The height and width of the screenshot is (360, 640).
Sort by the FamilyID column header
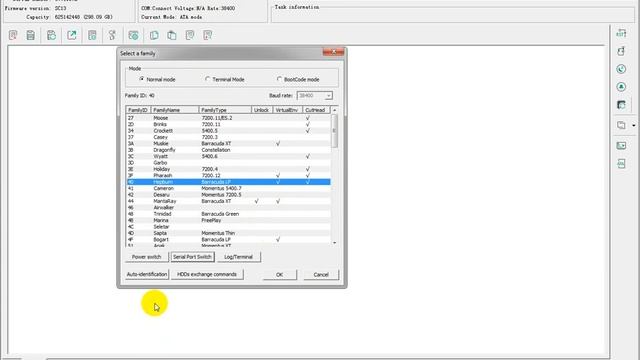138,110
